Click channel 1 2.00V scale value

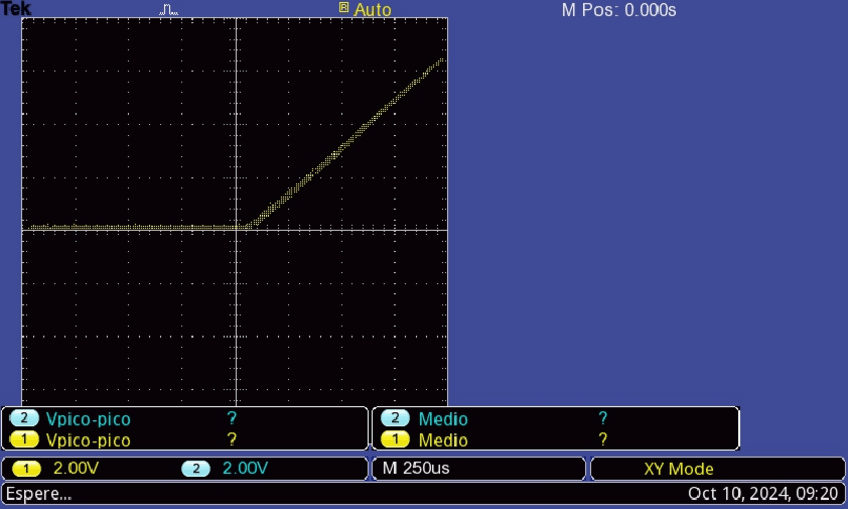(76, 468)
